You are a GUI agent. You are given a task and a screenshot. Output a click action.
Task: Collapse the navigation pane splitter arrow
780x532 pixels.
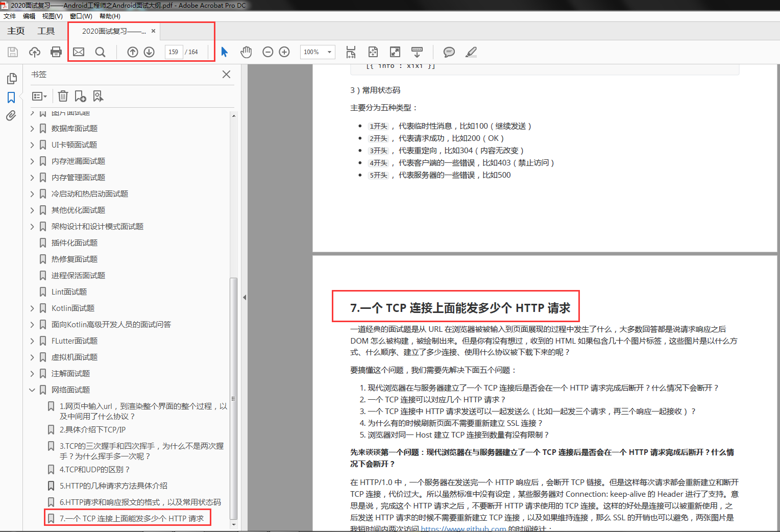click(245, 297)
